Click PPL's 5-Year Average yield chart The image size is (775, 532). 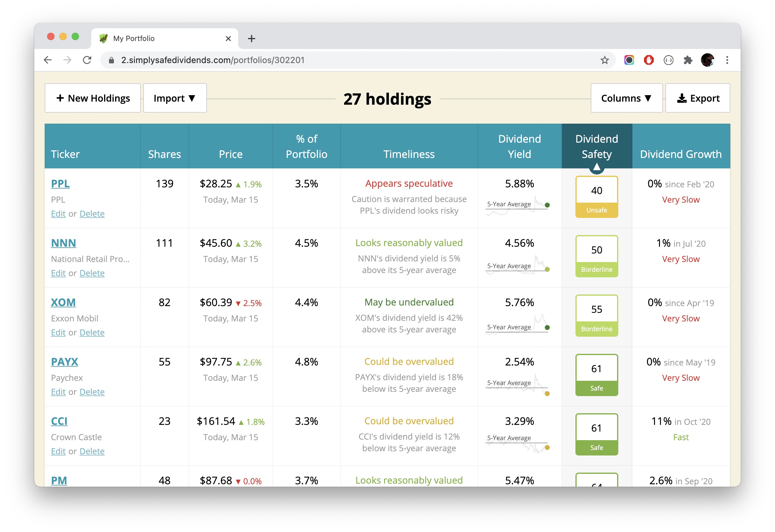tap(518, 205)
